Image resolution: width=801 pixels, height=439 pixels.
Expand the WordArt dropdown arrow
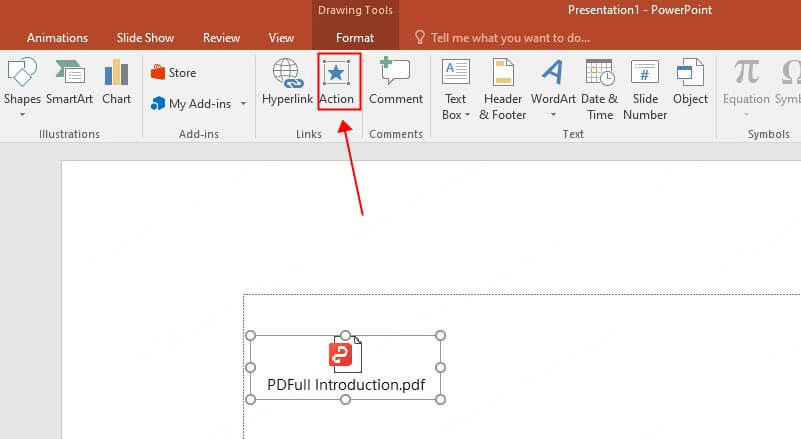553,115
